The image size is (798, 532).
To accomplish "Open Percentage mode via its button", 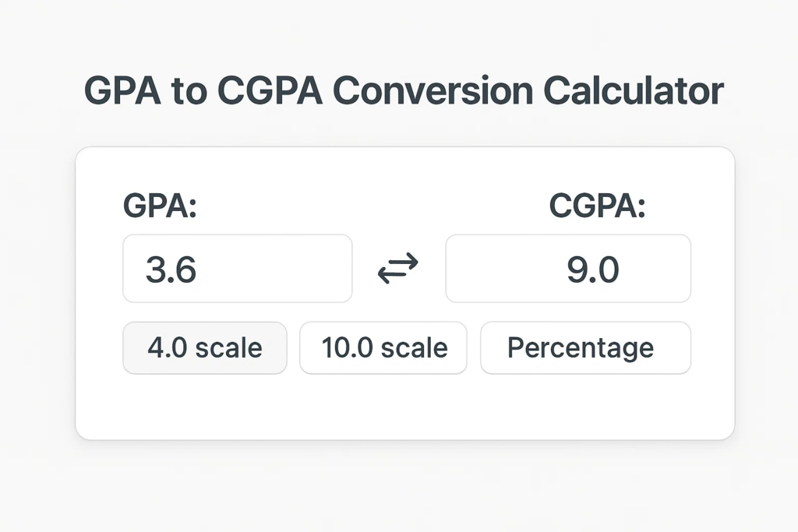I will [x=586, y=348].
